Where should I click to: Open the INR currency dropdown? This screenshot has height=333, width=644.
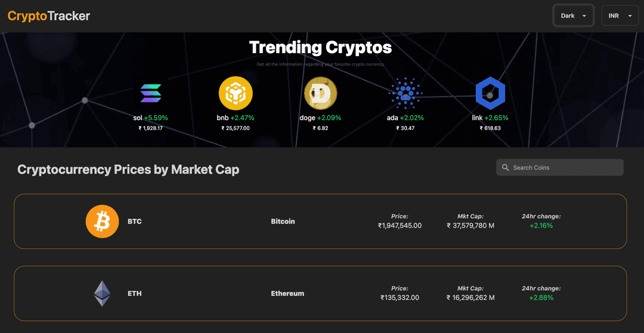(x=620, y=16)
